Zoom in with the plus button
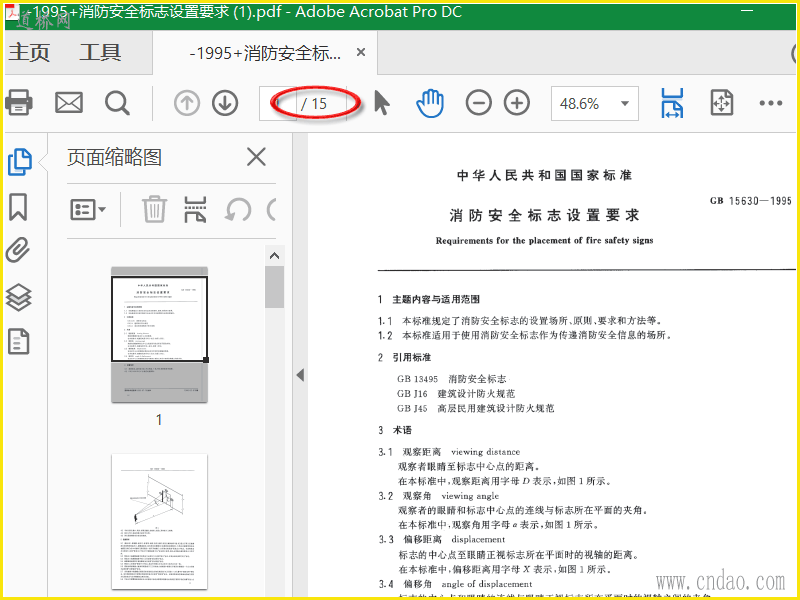The width and height of the screenshot is (800, 600). click(x=517, y=103)
